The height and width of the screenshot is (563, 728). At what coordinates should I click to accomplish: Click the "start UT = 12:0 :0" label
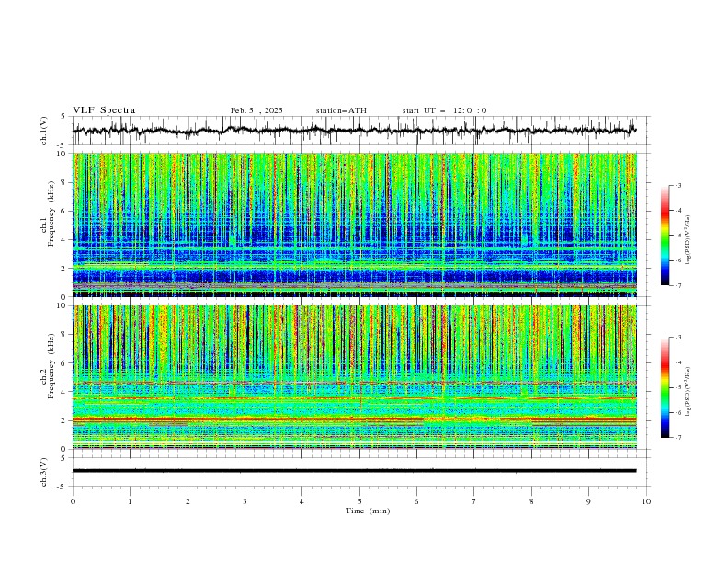pyautogui.click(x=444, y=110)
